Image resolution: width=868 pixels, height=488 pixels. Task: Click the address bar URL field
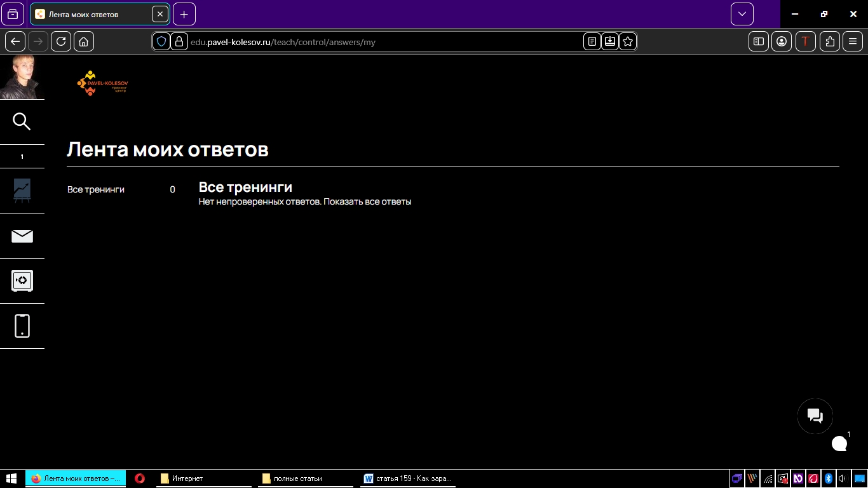click(381, 42)
